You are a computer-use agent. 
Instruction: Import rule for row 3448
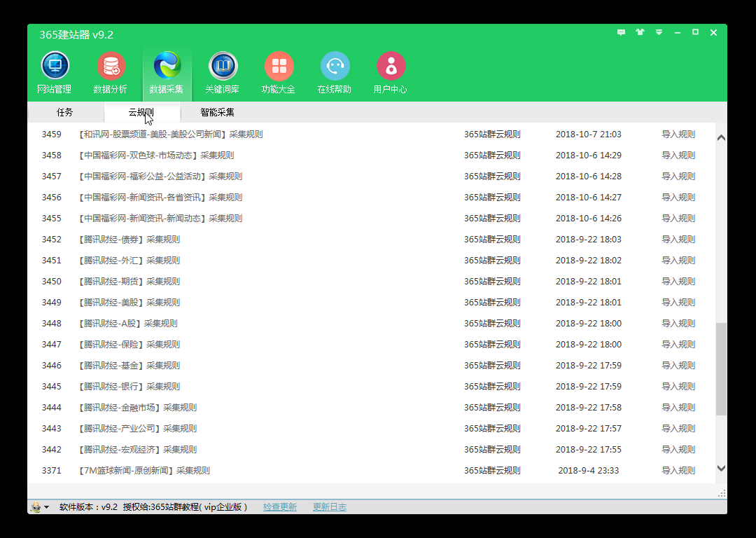pyautogui.click(x=678, y=323)
